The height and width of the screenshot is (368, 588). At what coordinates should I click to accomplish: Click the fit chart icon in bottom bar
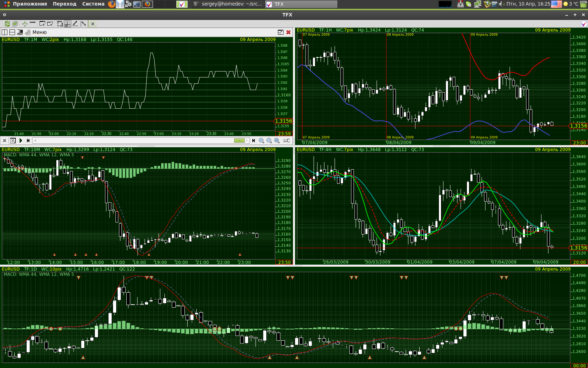pyautogui.click(x=5, y=141)
